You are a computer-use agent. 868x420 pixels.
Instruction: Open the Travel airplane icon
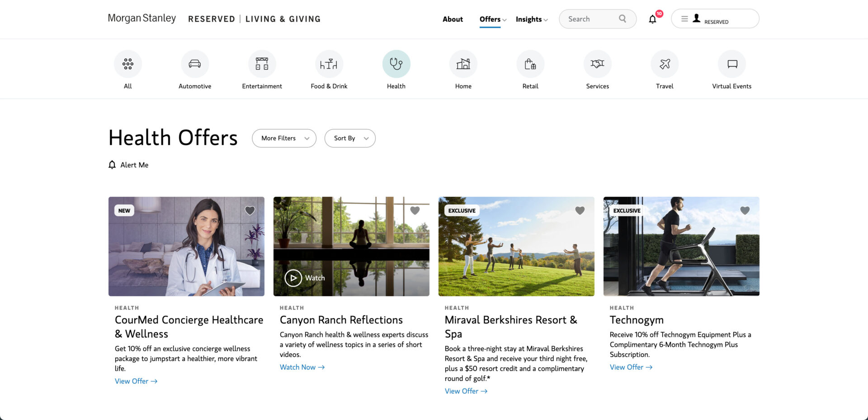(x=665, y=64)
